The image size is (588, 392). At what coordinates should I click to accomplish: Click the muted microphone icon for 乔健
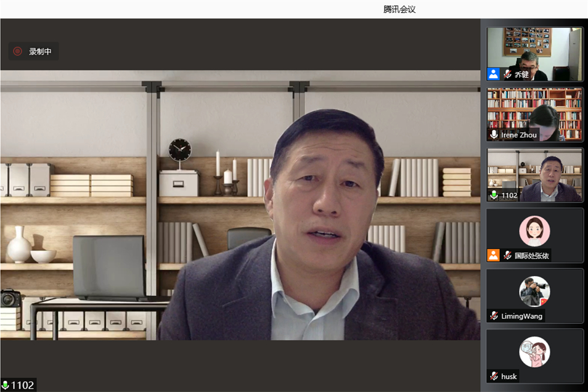click(x=507, y=74)
